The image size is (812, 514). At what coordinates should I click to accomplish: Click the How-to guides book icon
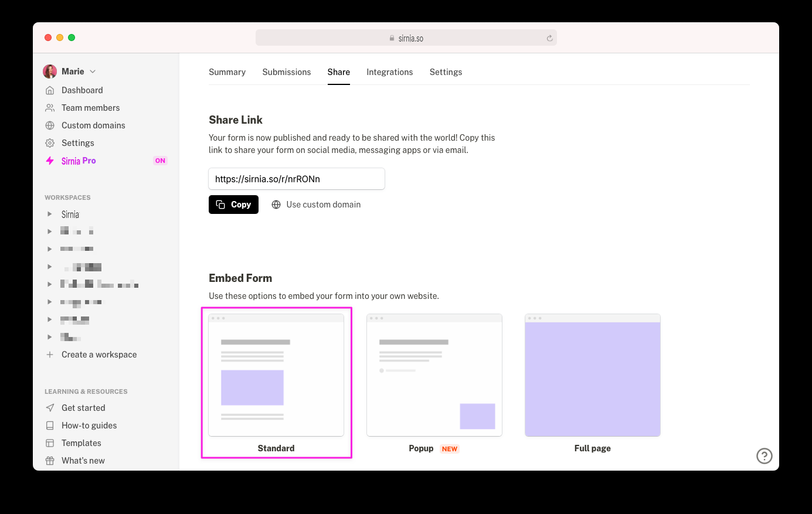[x=50, y=426]
